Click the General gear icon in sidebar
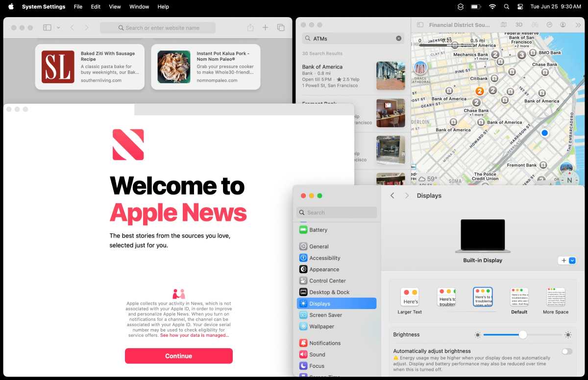 point(303,246)
